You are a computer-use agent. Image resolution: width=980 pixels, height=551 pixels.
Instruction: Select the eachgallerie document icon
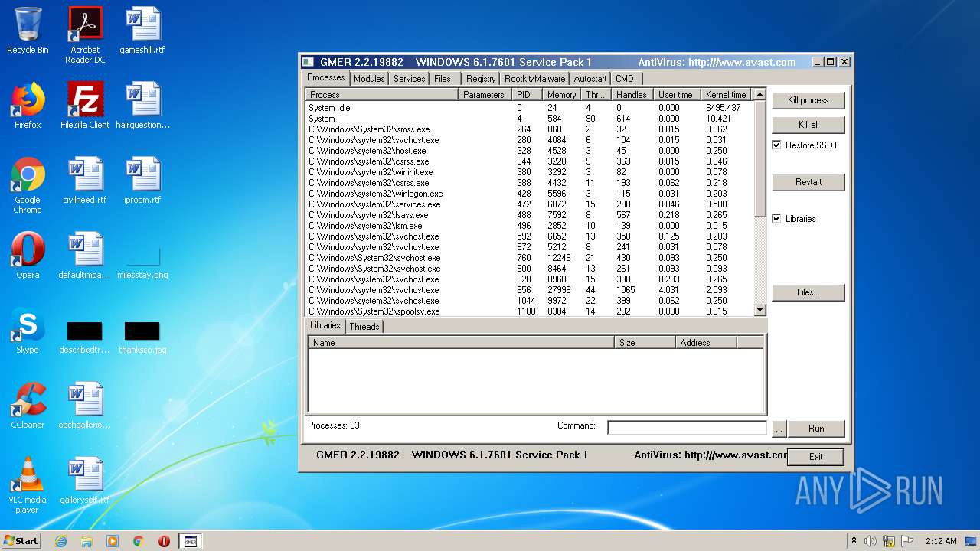[x=85, y=406]
